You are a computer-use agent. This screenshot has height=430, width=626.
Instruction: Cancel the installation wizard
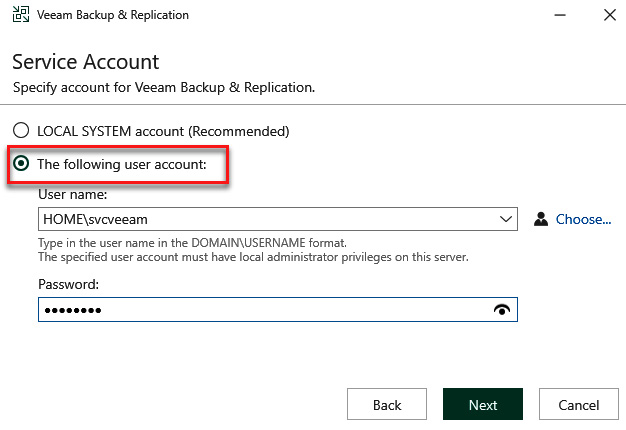pos(578,404)
